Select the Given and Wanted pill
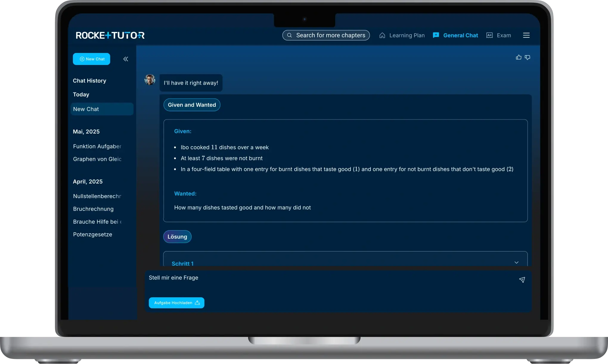Screen dimensions: 608x364 (192, 105)
